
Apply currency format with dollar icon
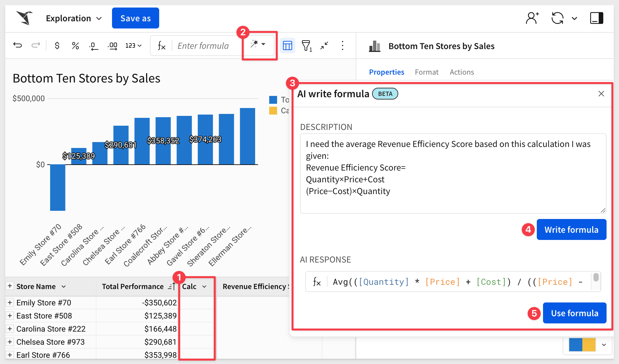[57, 45]
